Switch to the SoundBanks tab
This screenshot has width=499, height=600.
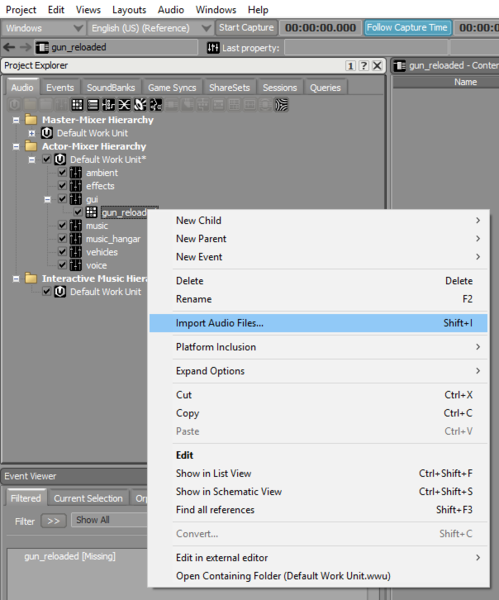[x=111, y=88]
